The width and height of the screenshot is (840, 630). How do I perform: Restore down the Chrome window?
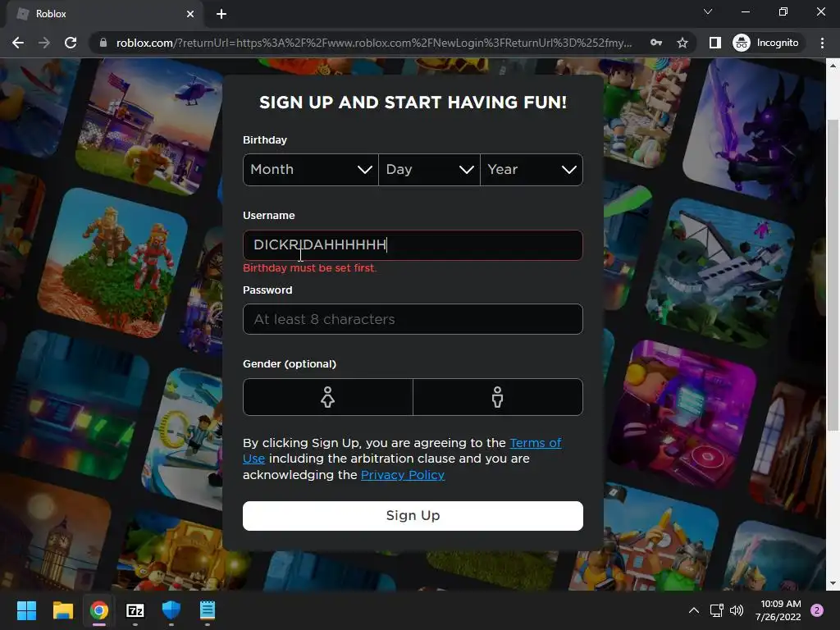tap(783, 11)
